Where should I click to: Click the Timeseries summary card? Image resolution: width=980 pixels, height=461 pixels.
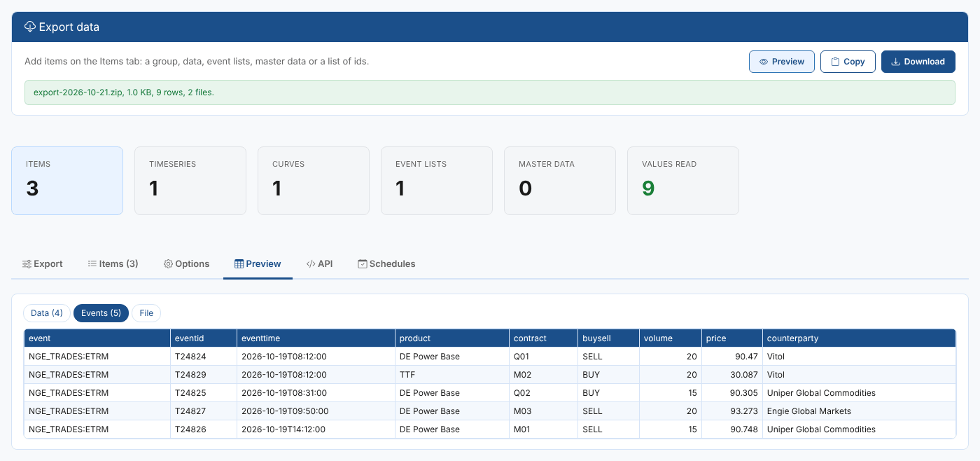[190, 181]
